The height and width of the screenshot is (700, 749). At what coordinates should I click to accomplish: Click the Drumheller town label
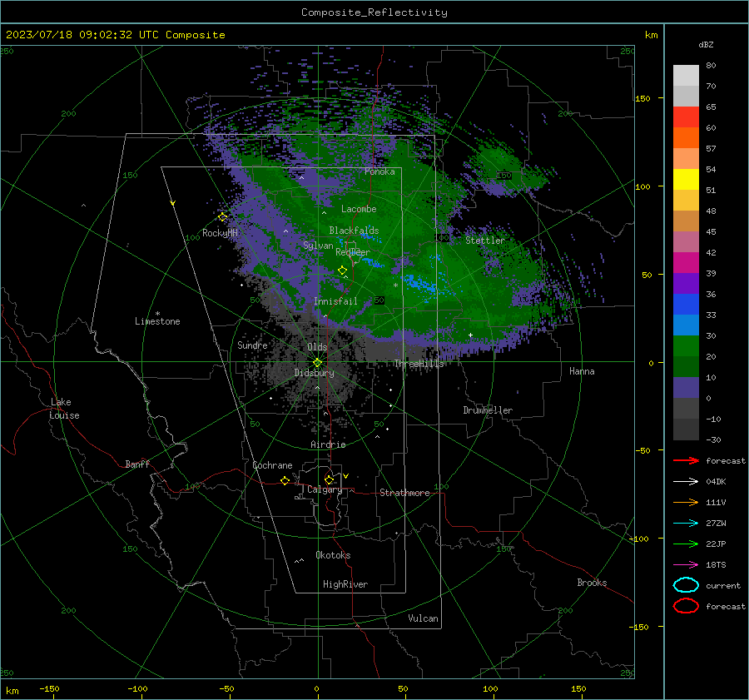coord(488,410)
